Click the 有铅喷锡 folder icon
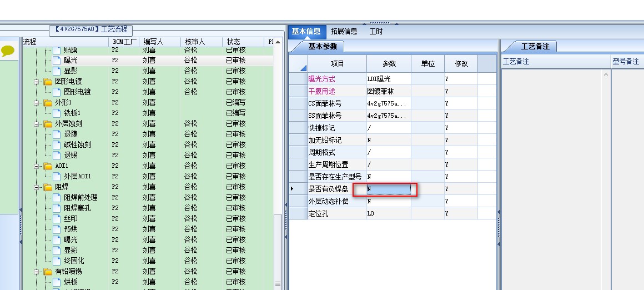The height and width of the screenshot is (290, 644). (48, 272)
